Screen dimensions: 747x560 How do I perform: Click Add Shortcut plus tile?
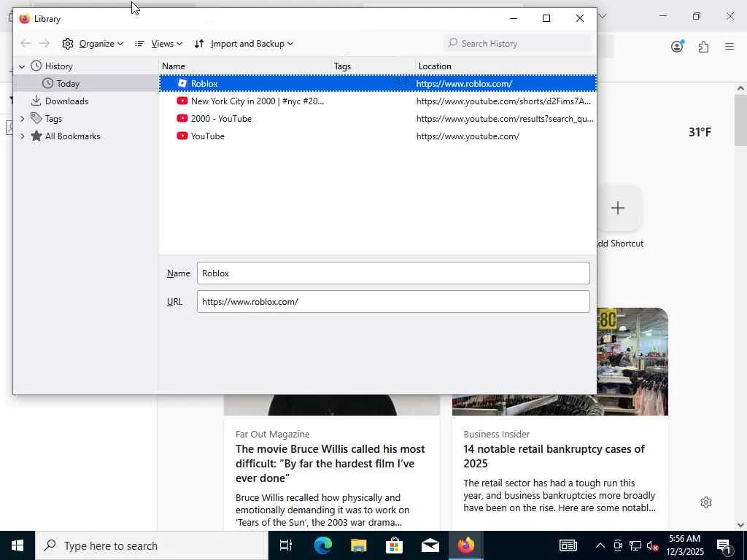point(618,208)
